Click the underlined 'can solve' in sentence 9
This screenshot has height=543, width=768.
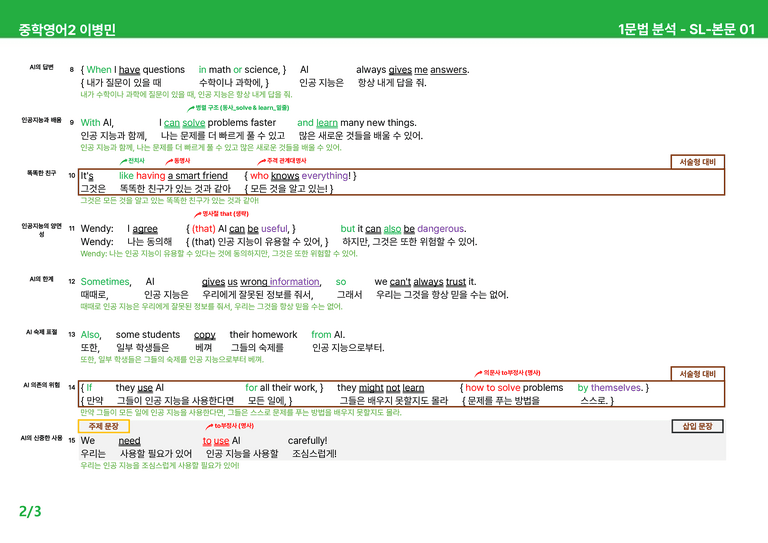184,122
